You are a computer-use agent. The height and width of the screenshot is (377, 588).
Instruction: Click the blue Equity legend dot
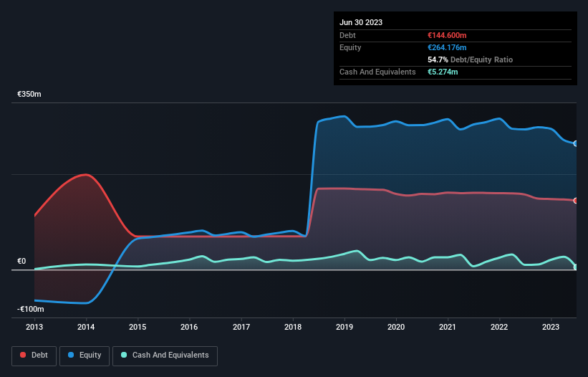[71, 355]
